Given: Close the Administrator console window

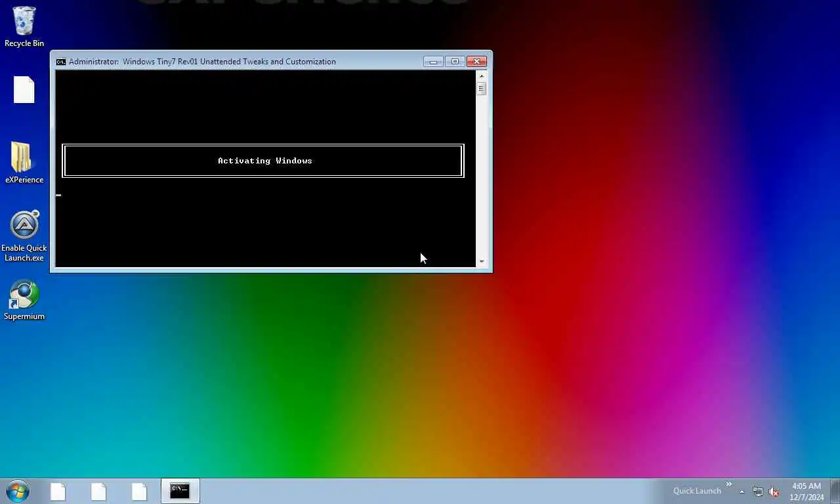Looking at the screenshot, I should click(477, 62).
